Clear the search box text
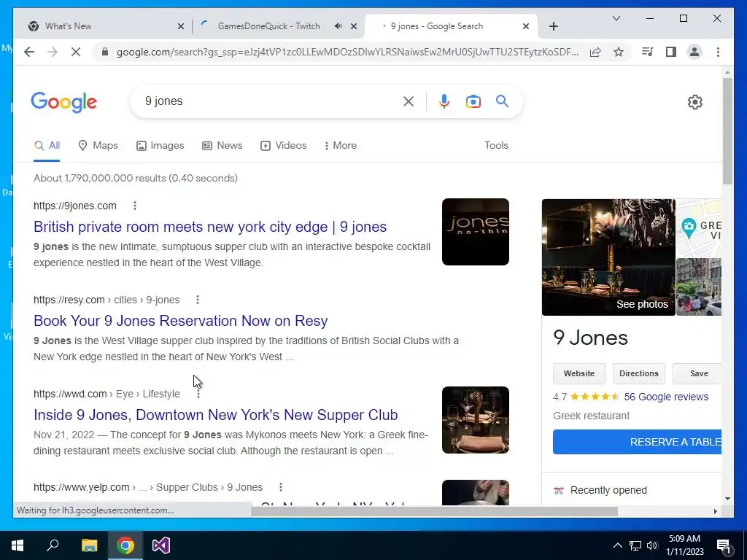This screenshot has width=747, height=560. pyautogui.click(x=409, y=101)
